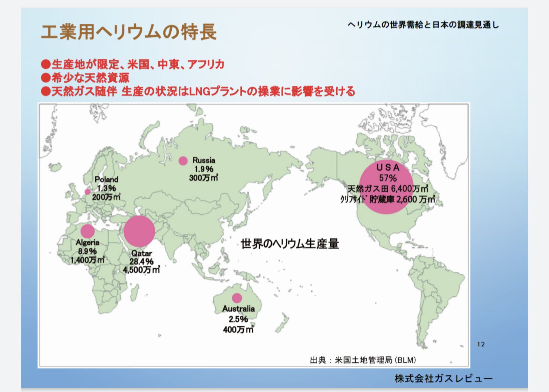549x392 pixels.
Task: Click the pink bubble on Australia
Action: [x=237, y=298]
